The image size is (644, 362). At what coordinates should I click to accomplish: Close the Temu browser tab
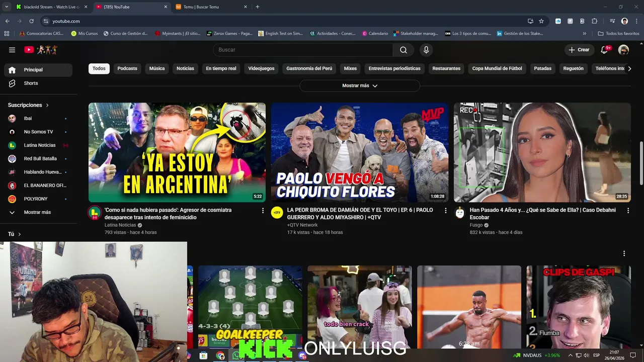click(x=246, y=7)
